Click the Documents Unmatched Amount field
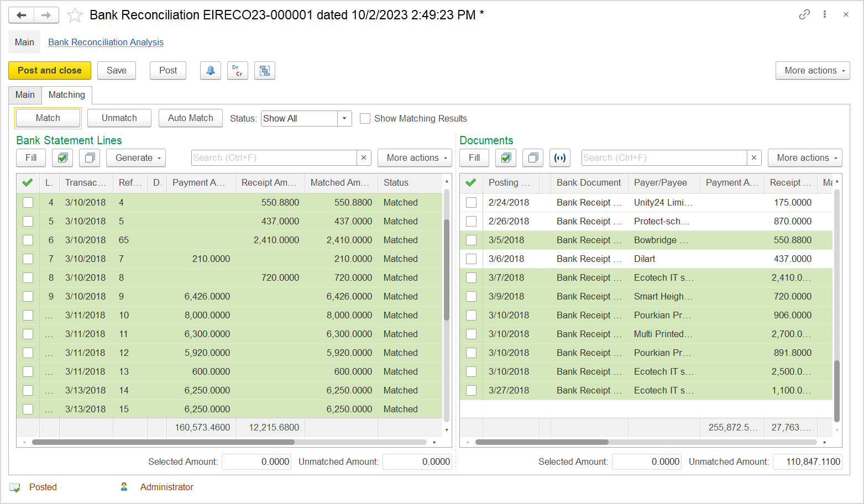This screenshot has width=864, height=504. pos(808,462)
